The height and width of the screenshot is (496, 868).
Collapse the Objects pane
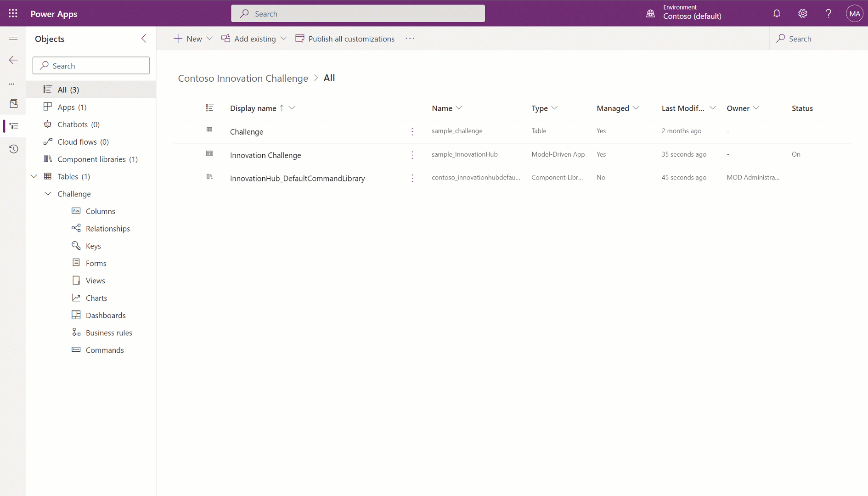(144, 39)
